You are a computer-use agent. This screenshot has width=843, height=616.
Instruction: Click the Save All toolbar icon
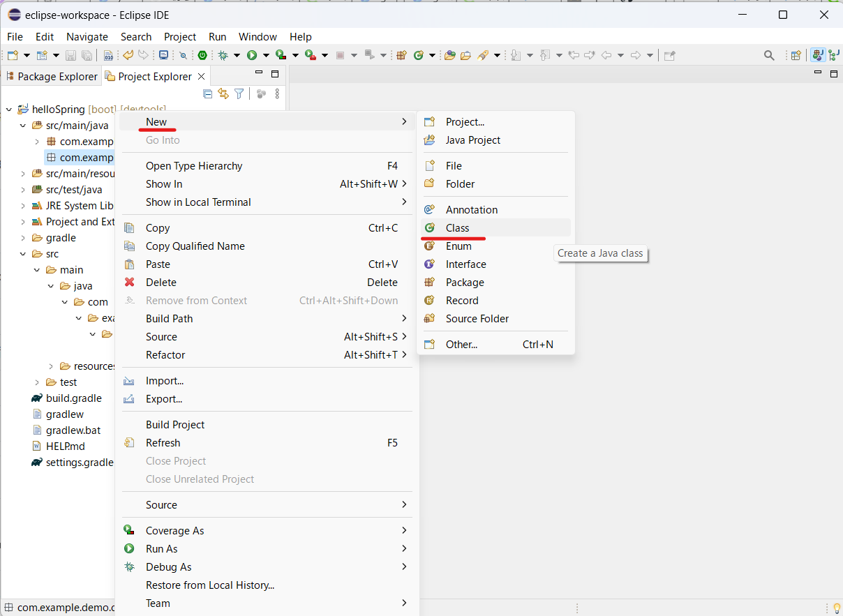[87, 54]
